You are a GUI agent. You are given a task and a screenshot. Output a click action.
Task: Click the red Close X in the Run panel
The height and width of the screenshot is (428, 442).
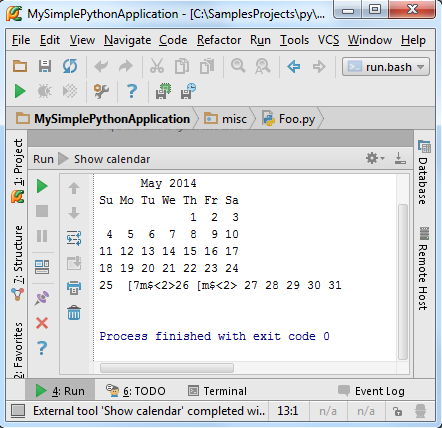pyautogui.click(x=42, y=323)
